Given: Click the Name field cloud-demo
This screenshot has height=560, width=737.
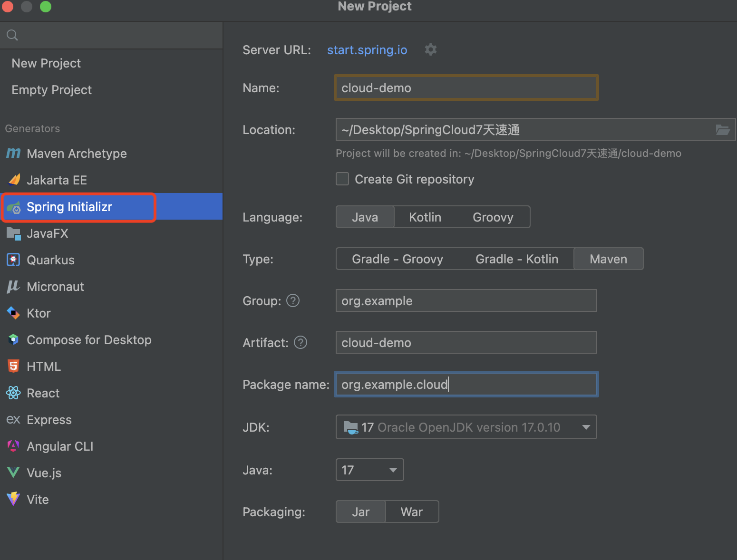Looking at the screenshot, I should (x=466, y=87).
